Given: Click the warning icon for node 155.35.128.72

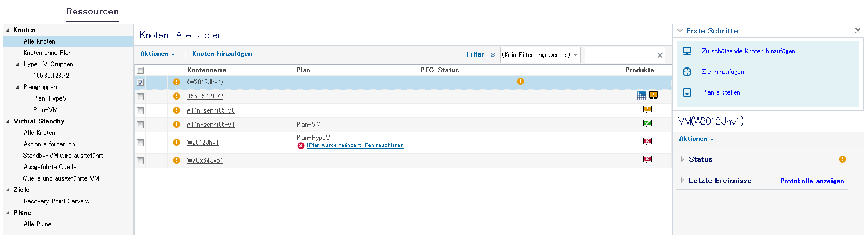Looking at the screenshot, I should click(177, 96).
